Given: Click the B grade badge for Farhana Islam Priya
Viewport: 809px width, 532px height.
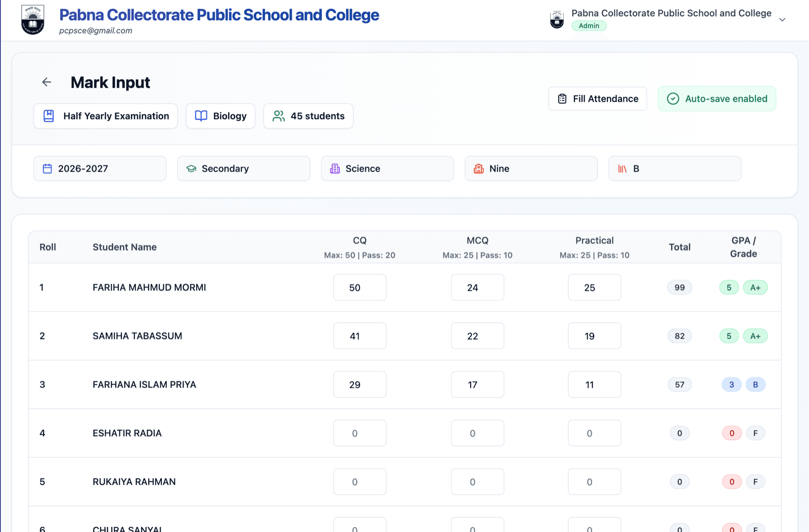Looking at the screenshot, I should click(755, 384).
